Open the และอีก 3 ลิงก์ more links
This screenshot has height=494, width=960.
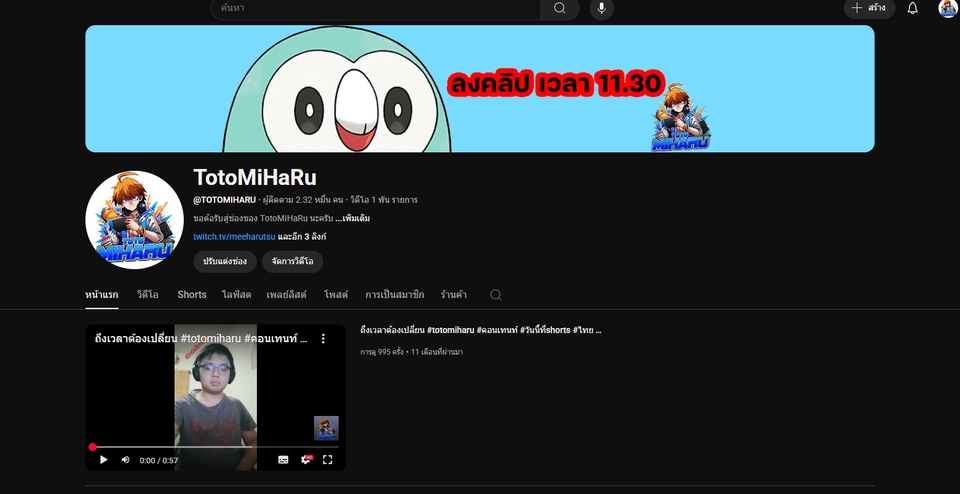pos(302,236)
